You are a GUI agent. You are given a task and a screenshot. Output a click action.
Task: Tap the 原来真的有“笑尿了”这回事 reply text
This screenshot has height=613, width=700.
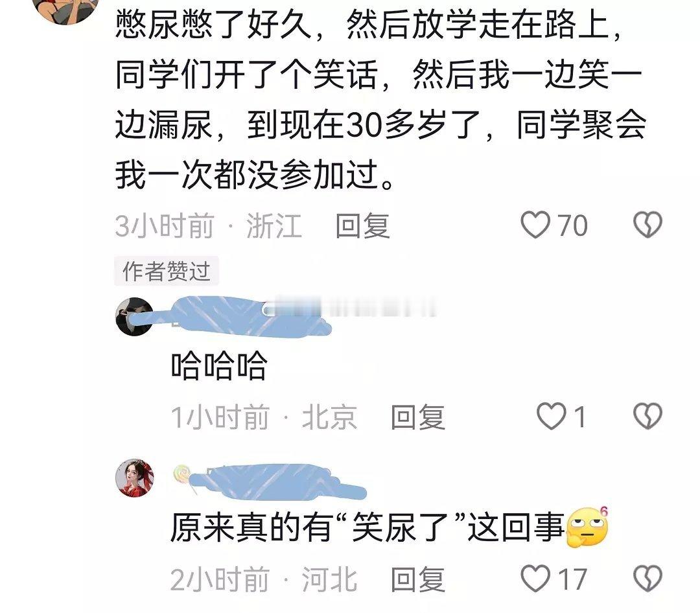pos(367,527)
